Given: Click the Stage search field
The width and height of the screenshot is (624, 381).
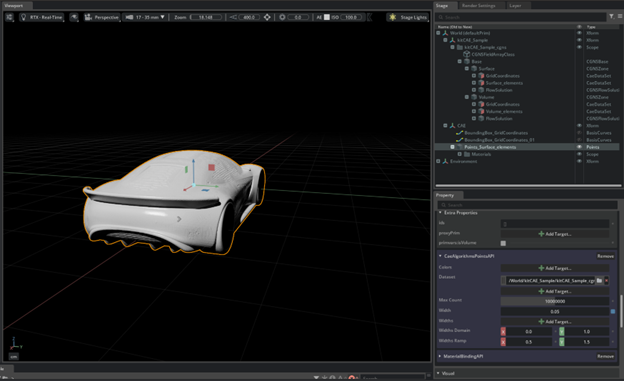Looking at the screenshot, I should 521,17.
